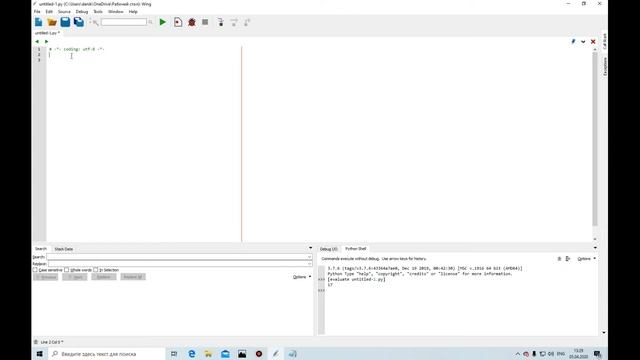Open the Debug menu
640x360 pixels.
pyautogui.click(x=82, y=12)
